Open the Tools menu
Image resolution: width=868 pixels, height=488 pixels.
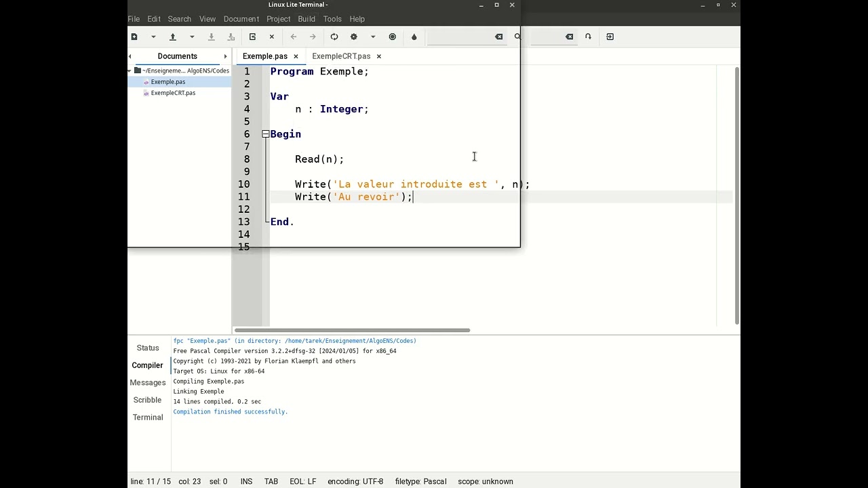[332, 19]
